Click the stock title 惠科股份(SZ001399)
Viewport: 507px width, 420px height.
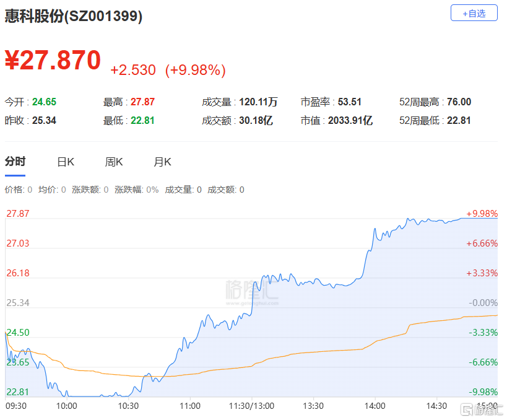coord(74,16)
